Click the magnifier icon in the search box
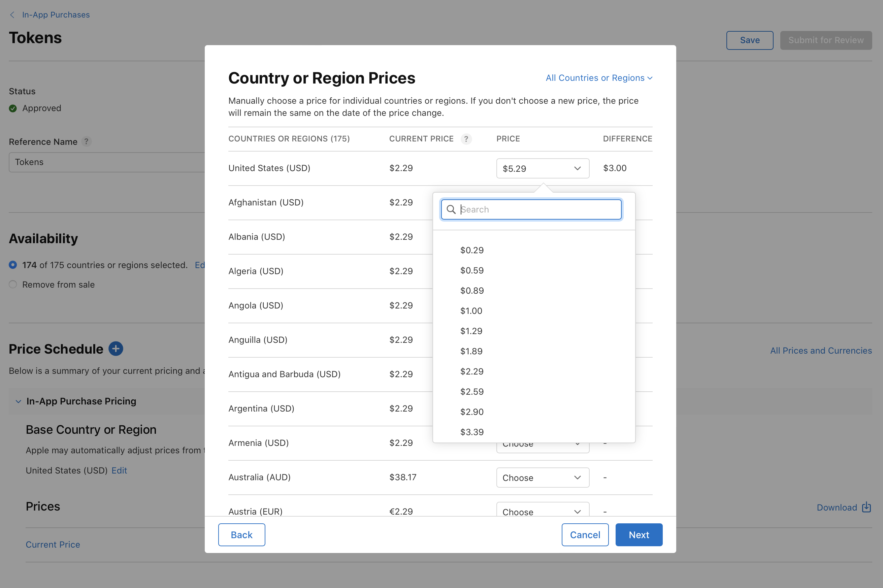 (x=451, y=209)
